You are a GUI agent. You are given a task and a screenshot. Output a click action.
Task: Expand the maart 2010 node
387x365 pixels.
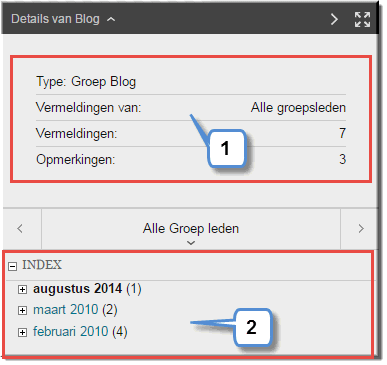click(22, 310)
